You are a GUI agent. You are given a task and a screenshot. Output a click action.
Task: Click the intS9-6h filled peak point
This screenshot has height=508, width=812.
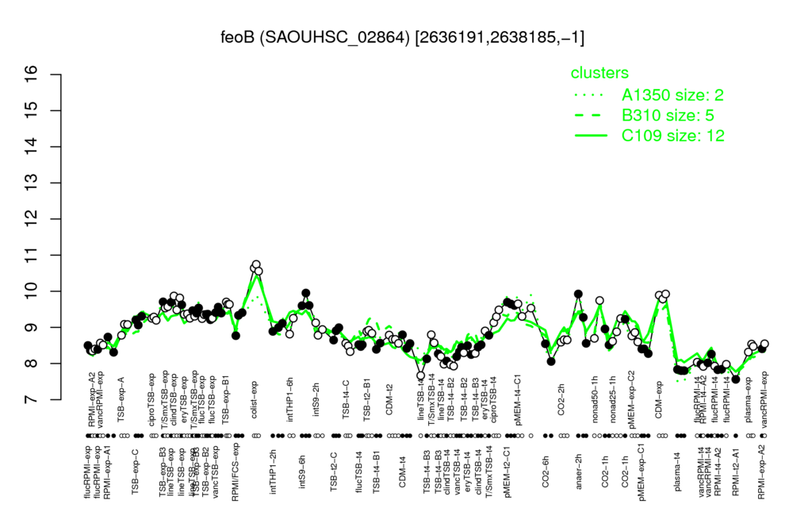(x=305, y=293)
